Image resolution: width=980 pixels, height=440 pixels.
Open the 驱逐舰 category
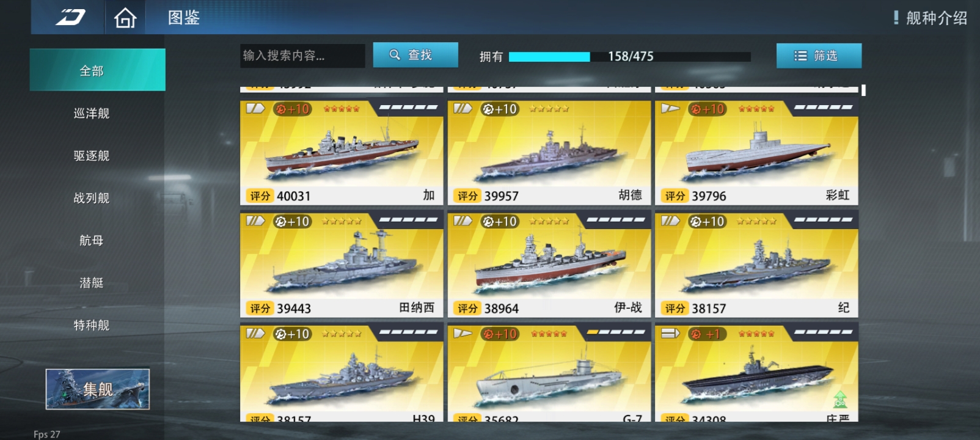(92, 156)
